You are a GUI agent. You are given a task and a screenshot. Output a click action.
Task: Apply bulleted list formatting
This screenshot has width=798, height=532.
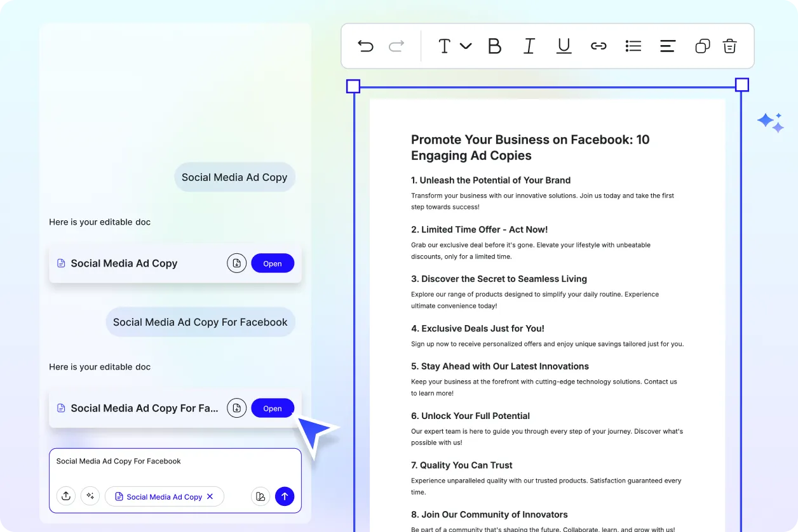[x=633, y=46]
